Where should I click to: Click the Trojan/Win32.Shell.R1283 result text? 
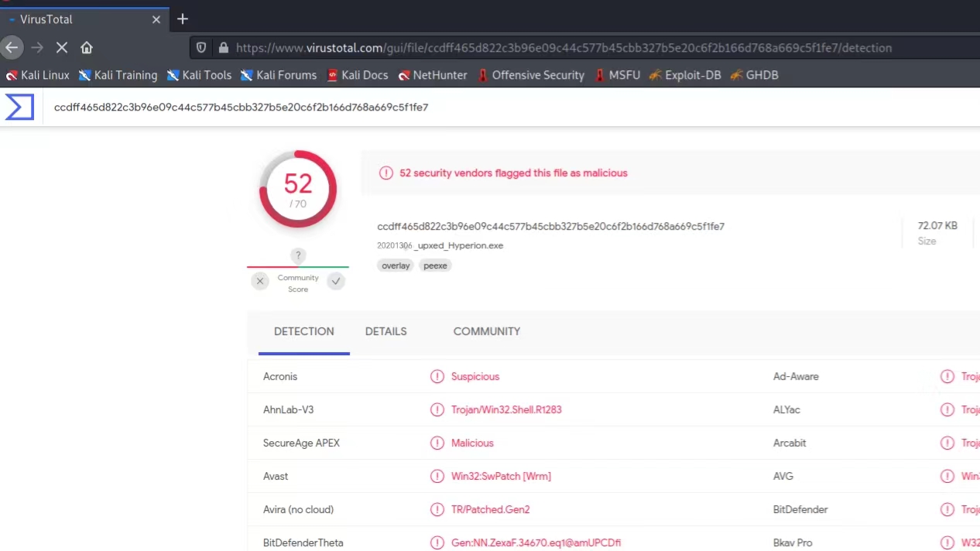[506, 409]
